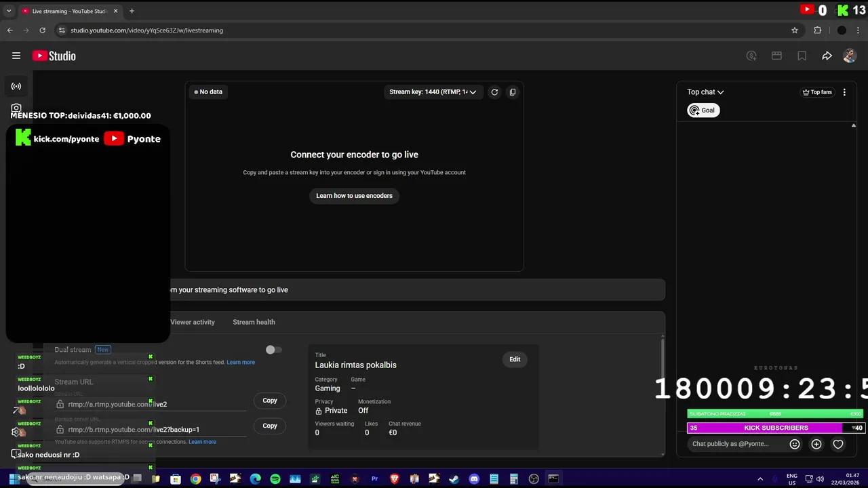
Task: Open the emoji picker in chat
Action: (795, 444)
